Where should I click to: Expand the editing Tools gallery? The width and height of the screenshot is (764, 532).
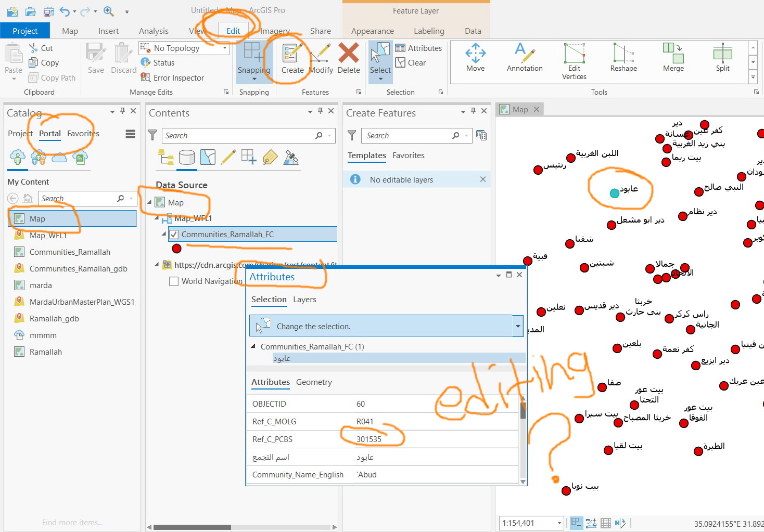[x=753, y=77]
